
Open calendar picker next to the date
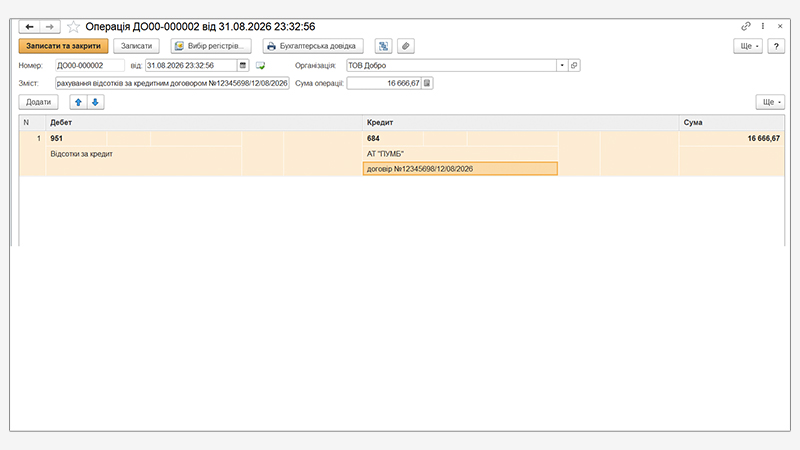point(243,65)
